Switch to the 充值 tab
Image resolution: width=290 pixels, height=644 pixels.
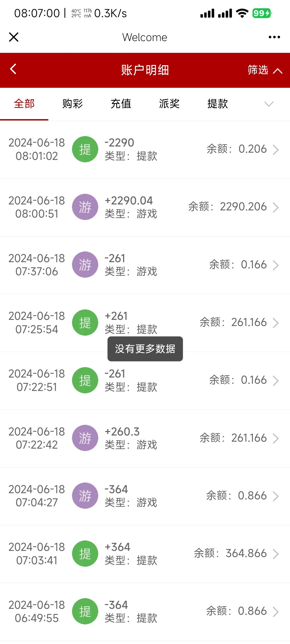tap(121, 104)
